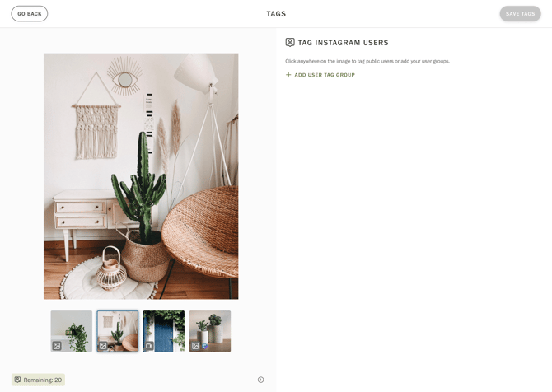
Task: Click the user icon in the Remaining badge
Action: pyautogui.click(x=17, y=380)
